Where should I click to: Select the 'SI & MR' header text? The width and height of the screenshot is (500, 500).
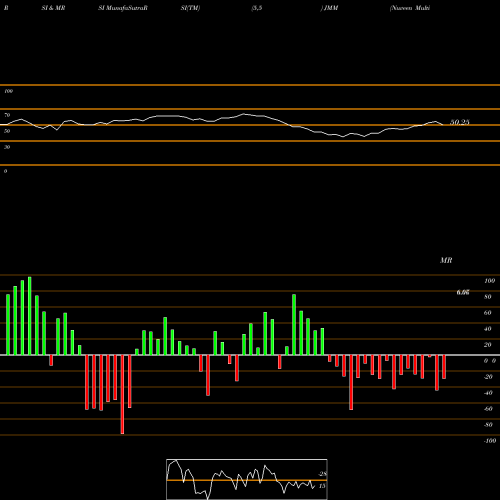point(53,8)
